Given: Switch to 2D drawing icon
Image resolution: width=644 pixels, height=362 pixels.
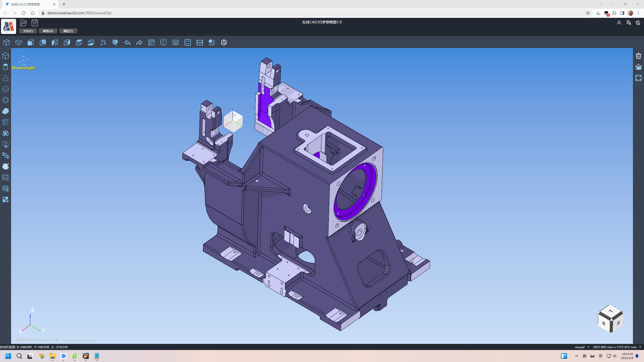Looking at the screenshot, I should tap(200, 42).
